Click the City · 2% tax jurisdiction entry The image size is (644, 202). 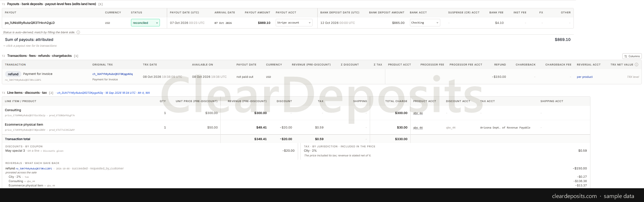tap(310, 151)
